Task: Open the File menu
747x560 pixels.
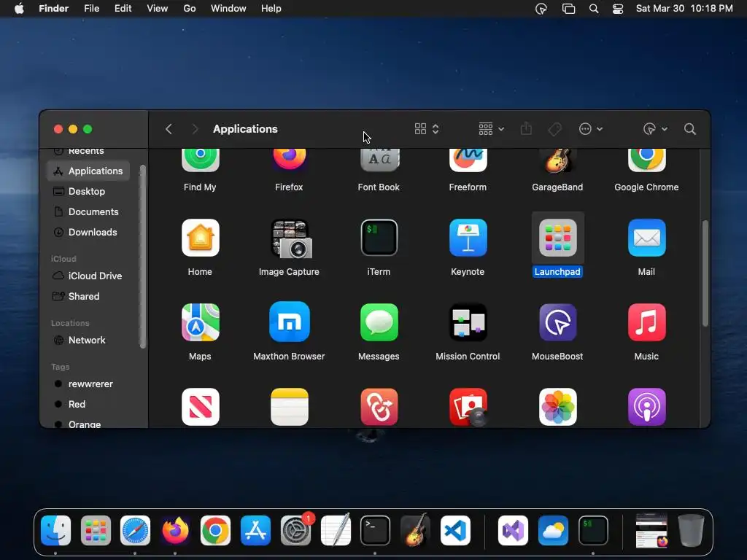Action: tap(91, 9)
